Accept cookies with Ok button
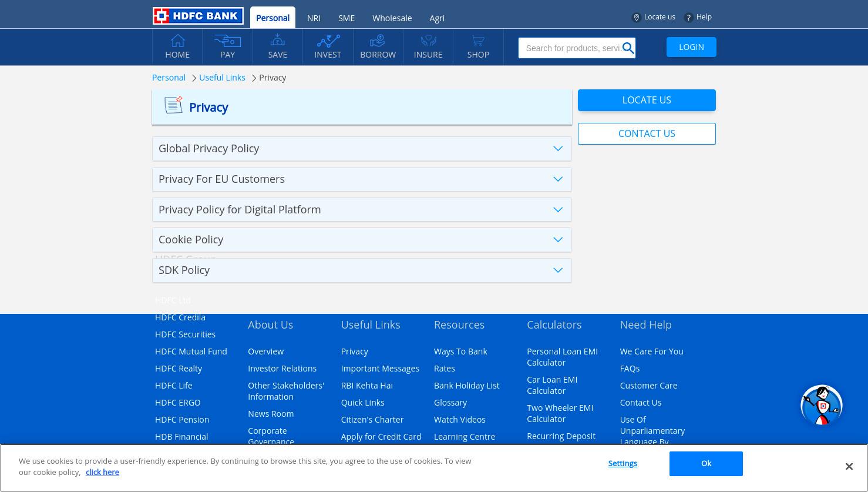The height and width of the screenshot is (492, 868). tap(706, 464)
